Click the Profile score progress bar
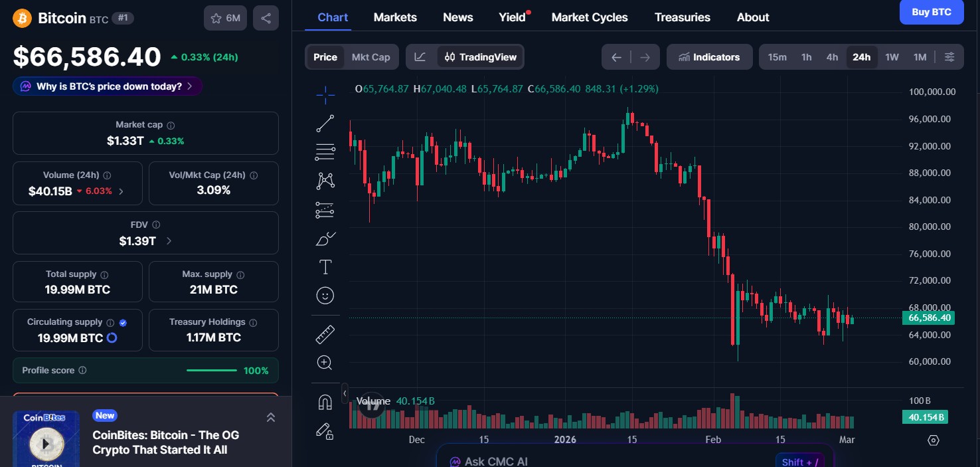 (x=211, y=370)
